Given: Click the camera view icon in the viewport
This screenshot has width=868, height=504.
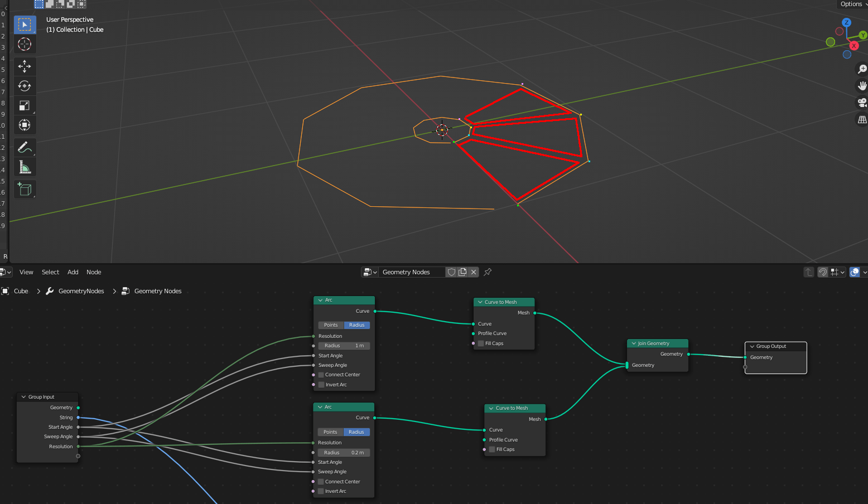Looking at the screenshot, I should [862, 103].
